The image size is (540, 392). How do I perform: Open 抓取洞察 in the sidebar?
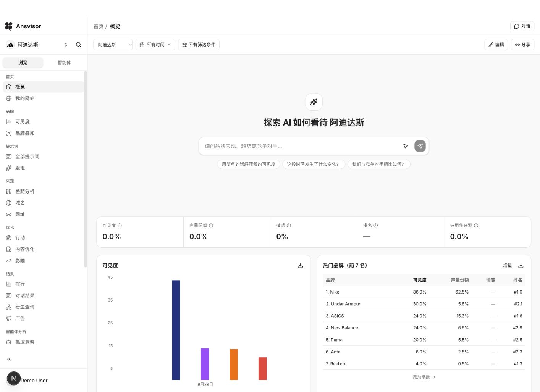coord(44,342)
